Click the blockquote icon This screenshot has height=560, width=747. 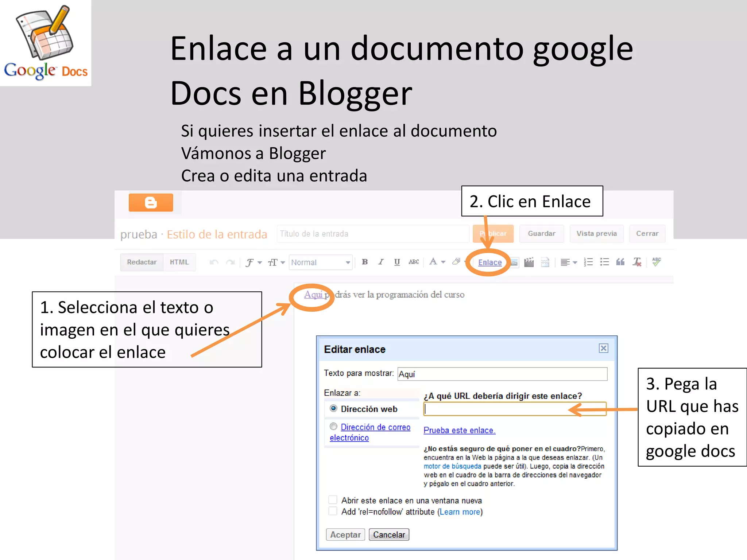click(620, 262)
